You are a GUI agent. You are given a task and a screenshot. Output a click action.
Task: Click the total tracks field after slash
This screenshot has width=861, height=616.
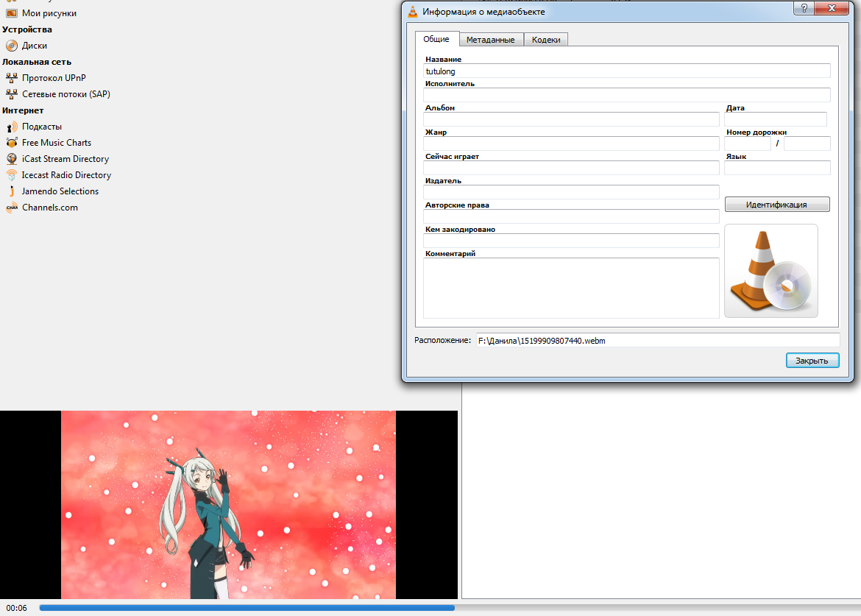tap(807, 144)
